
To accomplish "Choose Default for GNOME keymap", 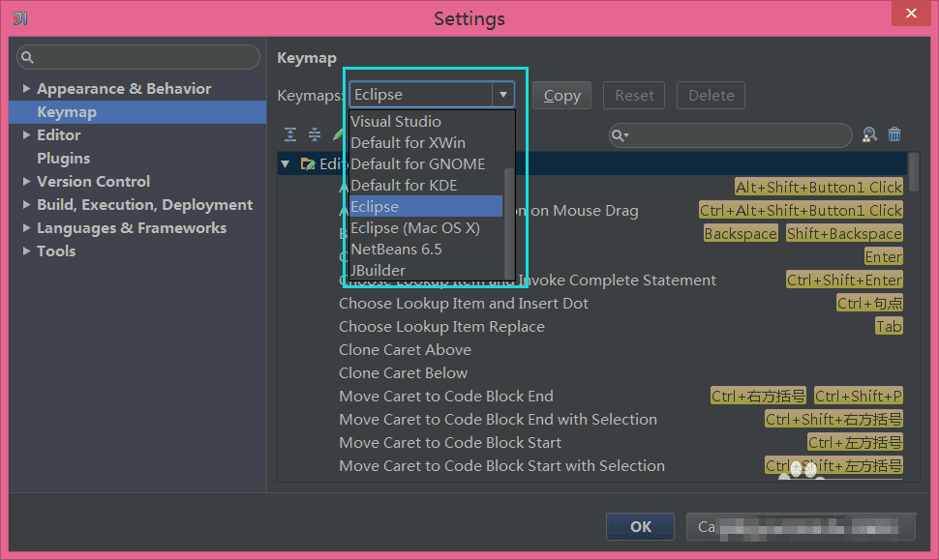I will [426, 163].
